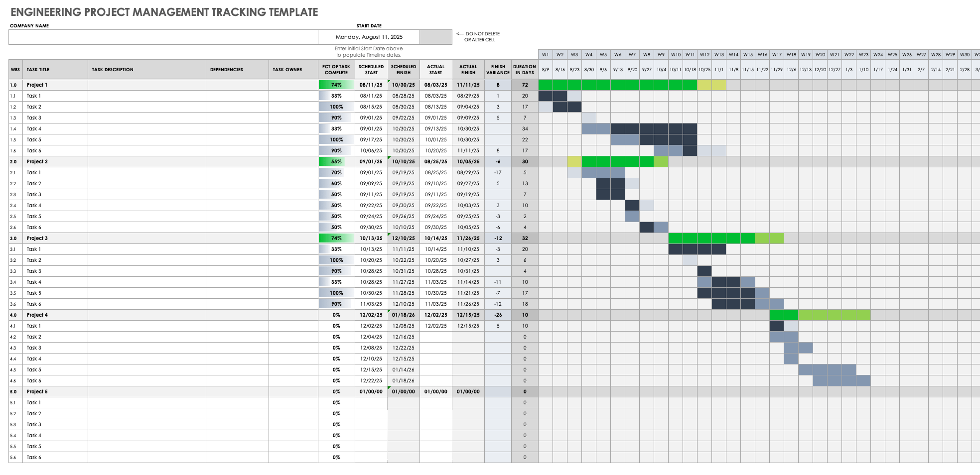
Task: Select the TASK OWNER column header
Action: pyautogui.click(x=293, y=70)
